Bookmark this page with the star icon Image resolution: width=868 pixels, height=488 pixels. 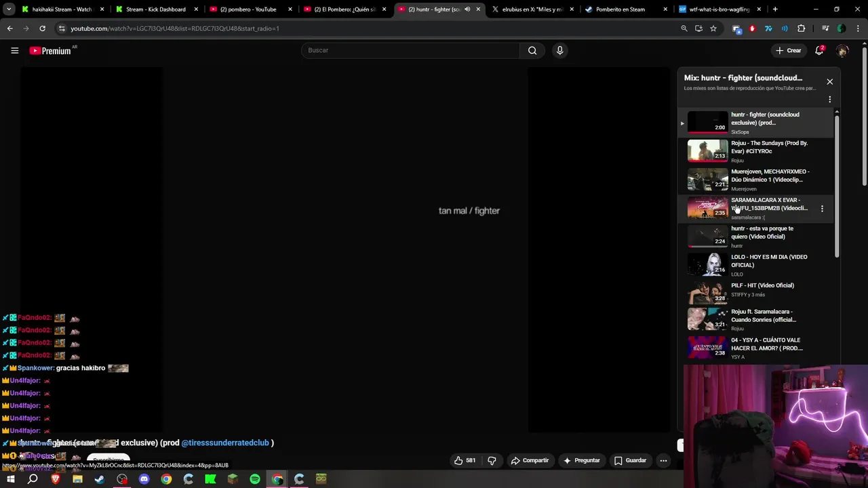pos(713,28)
